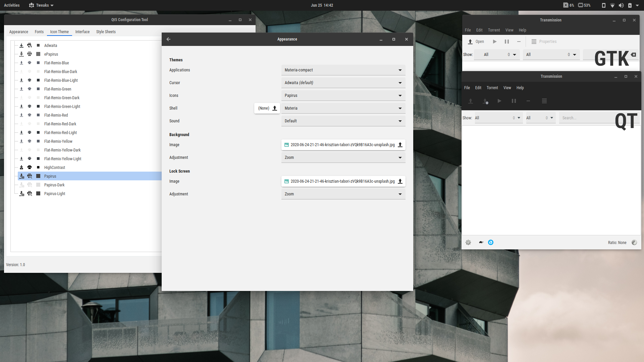
Task: Click the volume icon in top bar
Action: click(x=621, y=5)
